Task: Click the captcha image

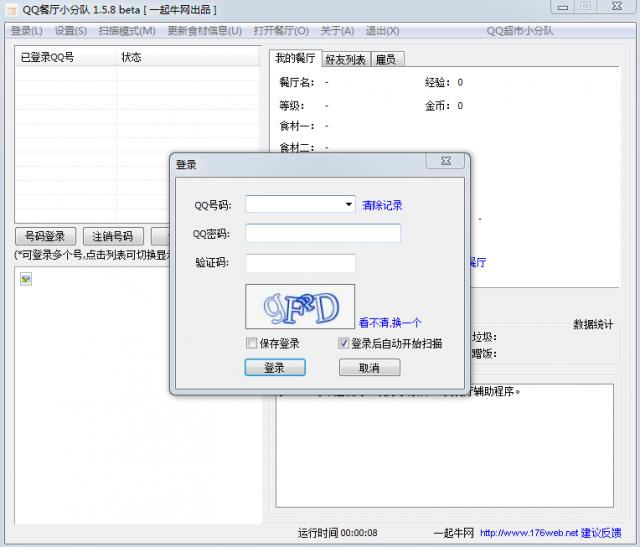Action: pyautogui.click(x=300, y=307)
